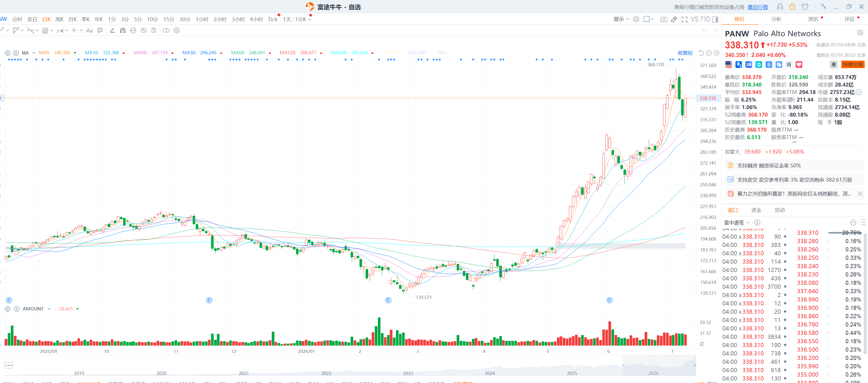Viewport: 868px width, 383px height.
Task: Click the 前复权 adjustment button
Action: (685, 53)
